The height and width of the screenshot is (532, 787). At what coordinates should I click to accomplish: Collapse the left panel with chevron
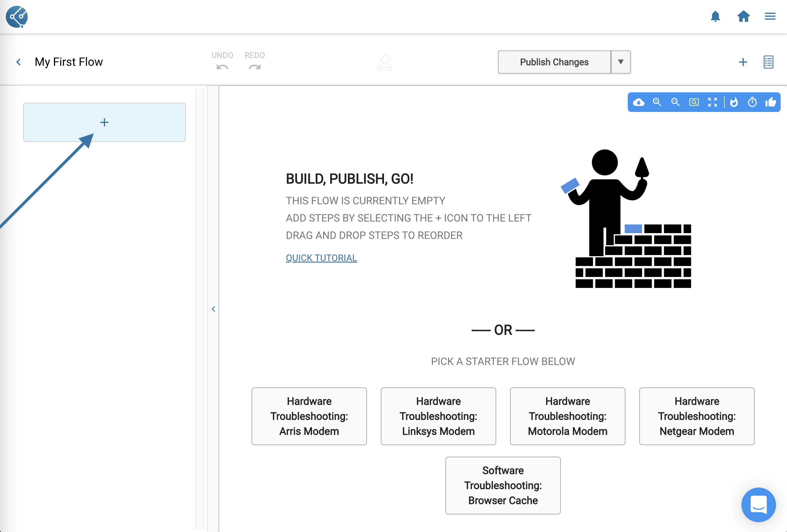click(x=213, y=309)
